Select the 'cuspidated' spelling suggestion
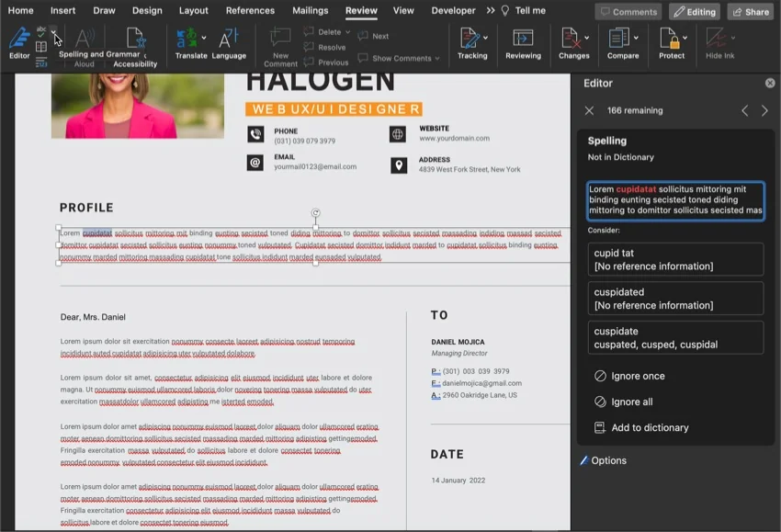Viewport: 781px width, 532px height. pyautogui.click(x=675, y=299)
